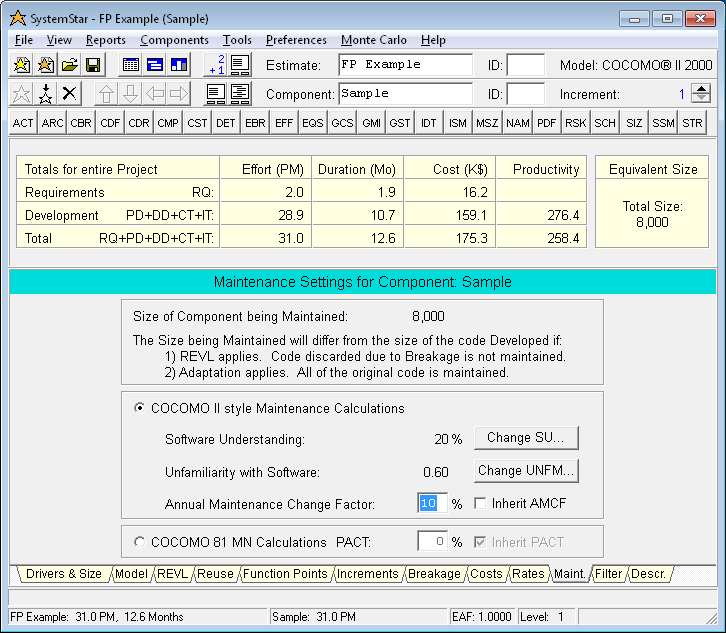This screenshot has width=726, height=633.
Task: Decrease Increment with spinner down arrow
Action: pyautogui.click(x=701, y=98)
